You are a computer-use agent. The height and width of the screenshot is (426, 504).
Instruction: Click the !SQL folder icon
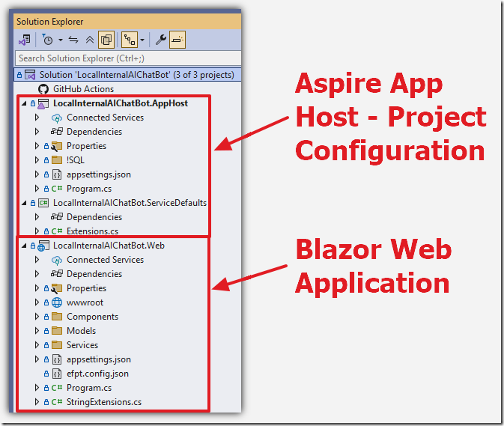click(57, 159)
